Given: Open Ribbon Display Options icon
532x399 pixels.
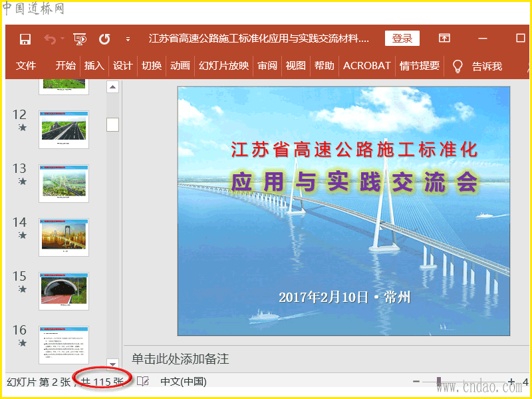Looking at the screenshot, I should [444, 38].
